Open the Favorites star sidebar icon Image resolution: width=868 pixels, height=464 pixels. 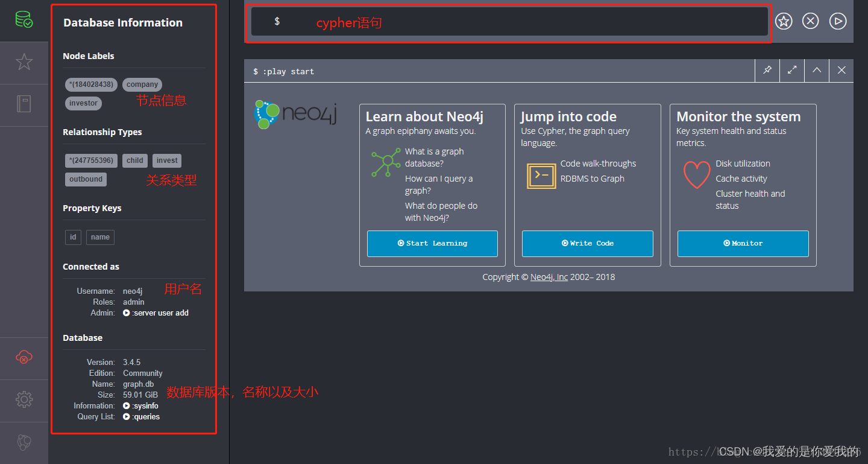click(24, 62)
